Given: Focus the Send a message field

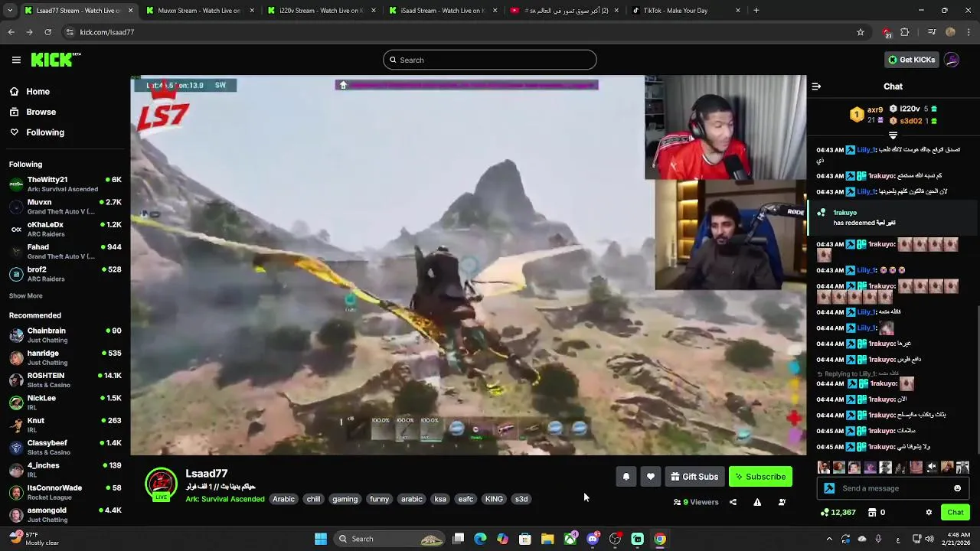Looking at the screenshot, I should (x=893, y=488).
